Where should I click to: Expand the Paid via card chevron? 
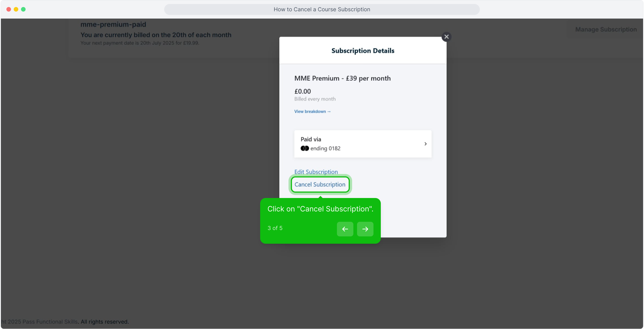click(x=425, y=144)
